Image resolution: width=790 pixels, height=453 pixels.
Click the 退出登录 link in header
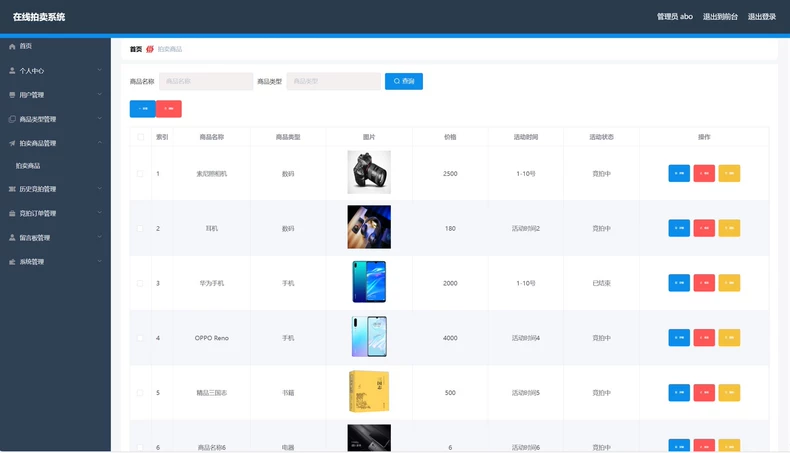762,17
